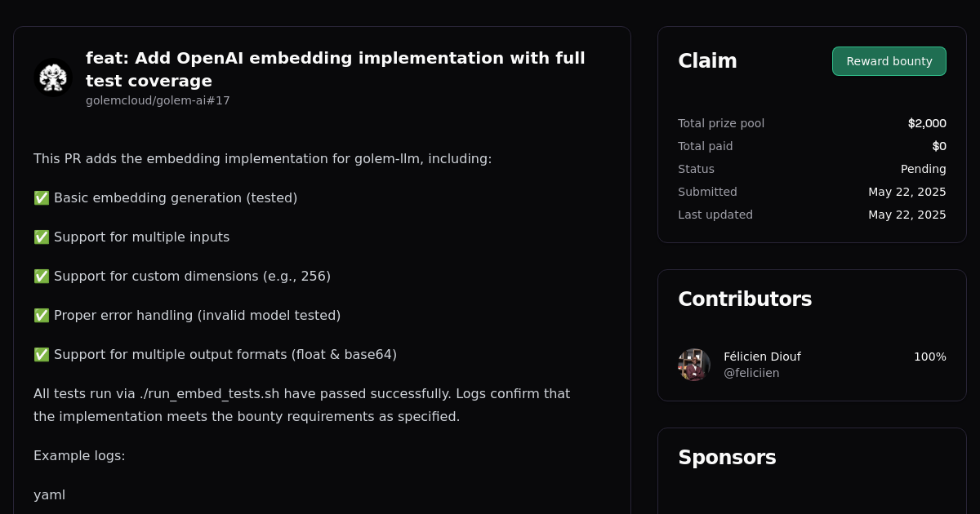Open Félicien Diouf's profile avatar
The height and width of the screenshot is (514, 980).
coord(693,364)
